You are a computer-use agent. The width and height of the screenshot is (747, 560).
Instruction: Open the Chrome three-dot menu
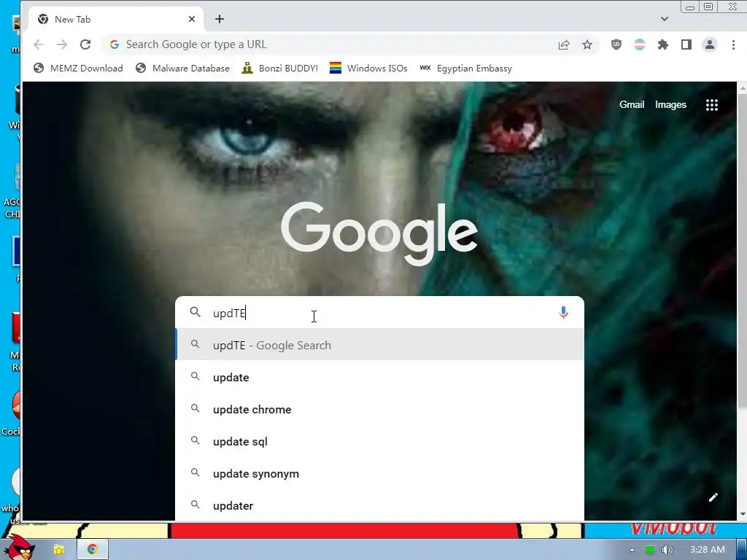[x=733, y=44]
